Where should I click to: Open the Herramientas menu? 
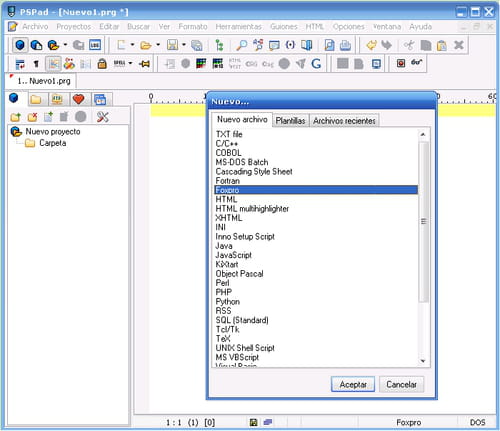pos(238,26)
